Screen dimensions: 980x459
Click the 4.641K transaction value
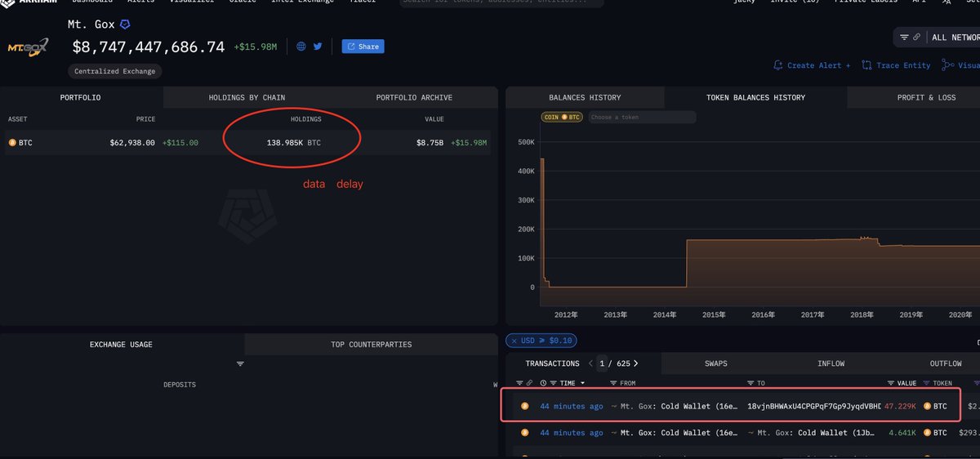click(x=903, y=433)
